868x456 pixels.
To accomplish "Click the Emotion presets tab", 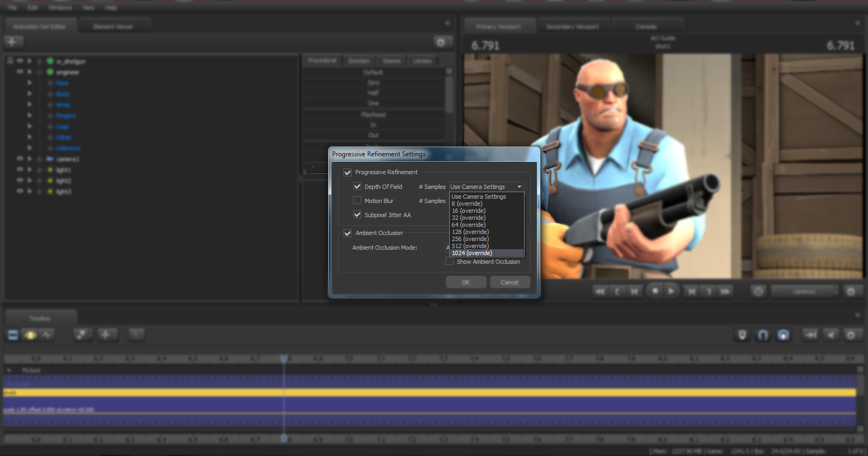I will [359, 61].
